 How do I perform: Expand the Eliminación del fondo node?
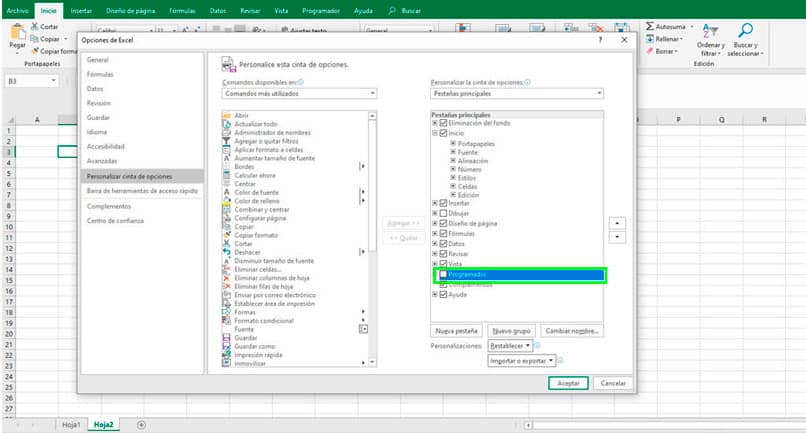click(435, 123)
